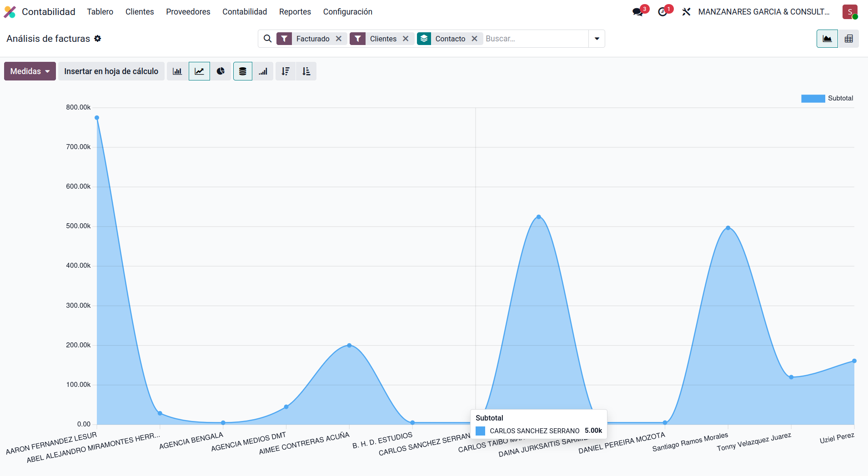This screenshot has height=476, width=868.
Task: Toggle the Subtotal legend entry
Action: coord(827,98)
